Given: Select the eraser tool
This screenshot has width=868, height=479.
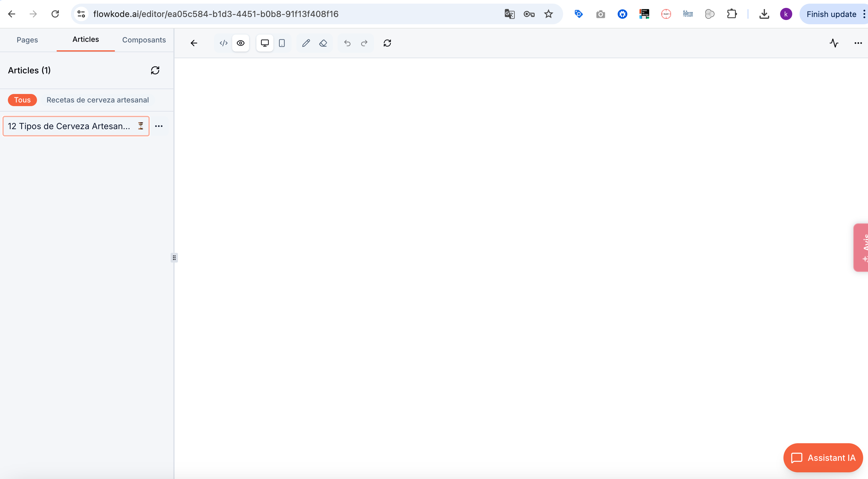Looking at the screenshot, I should coord(323,43).
